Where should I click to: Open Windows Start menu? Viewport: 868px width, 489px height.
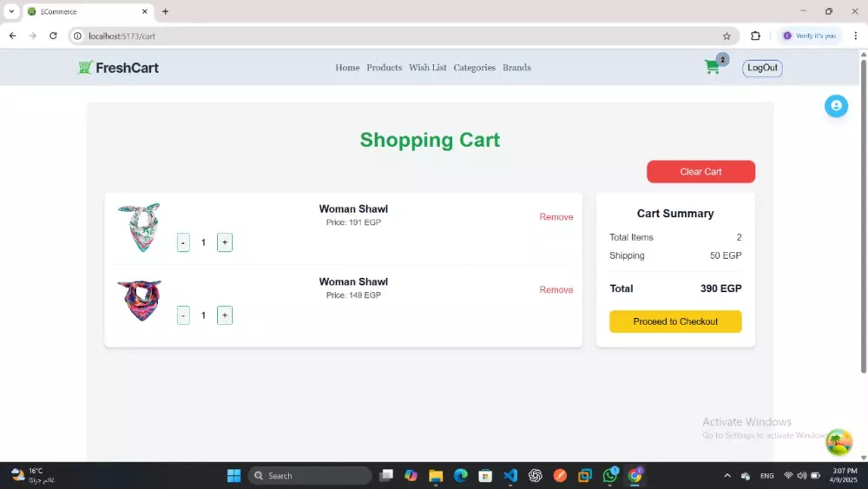[x=234, y=476]
